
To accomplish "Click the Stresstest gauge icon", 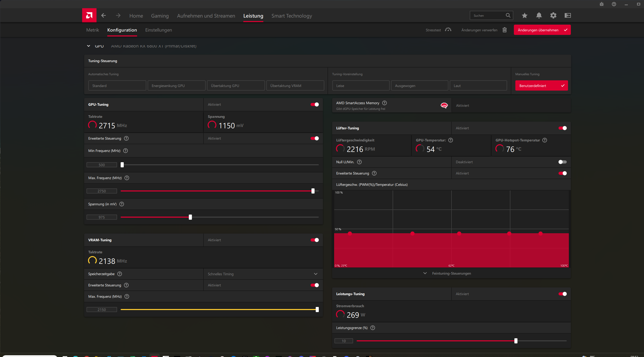I will coord(448,30).
